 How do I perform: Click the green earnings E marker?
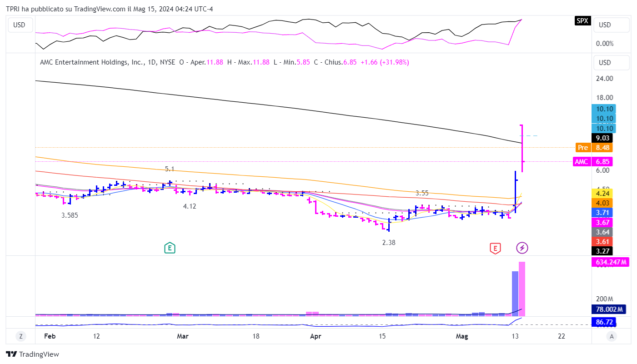170,248
